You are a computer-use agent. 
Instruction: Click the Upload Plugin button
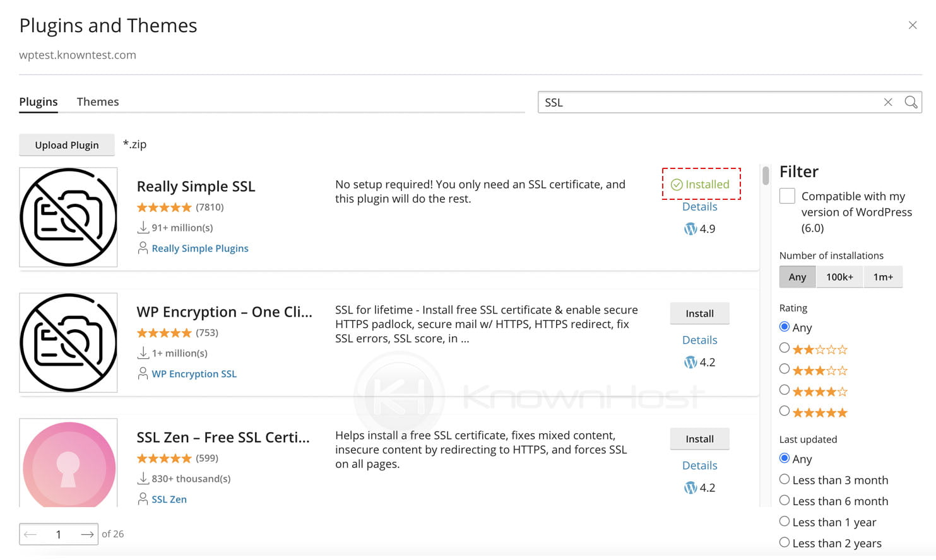[x=67, y=144]
